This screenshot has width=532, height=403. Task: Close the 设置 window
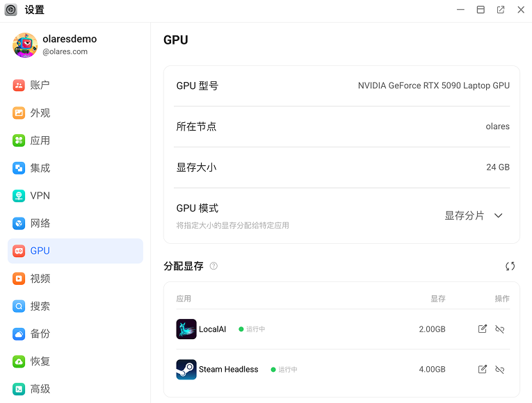(521, 10)
